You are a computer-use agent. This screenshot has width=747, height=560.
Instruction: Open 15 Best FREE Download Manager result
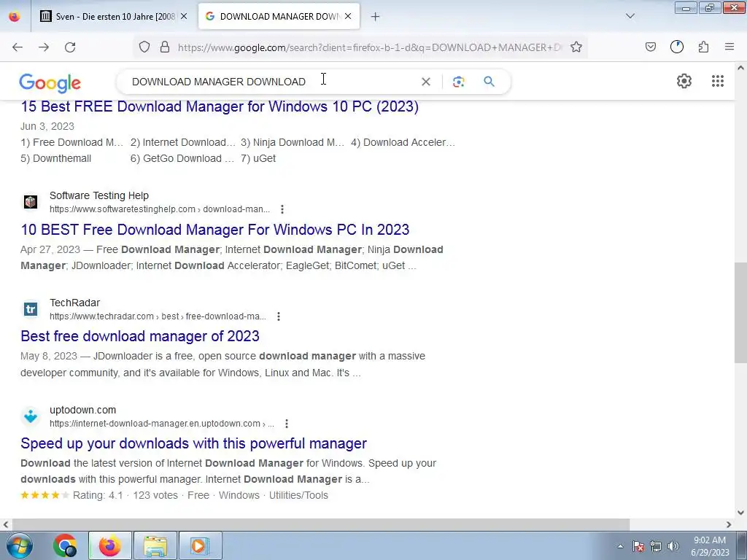(x=220, y=106)
